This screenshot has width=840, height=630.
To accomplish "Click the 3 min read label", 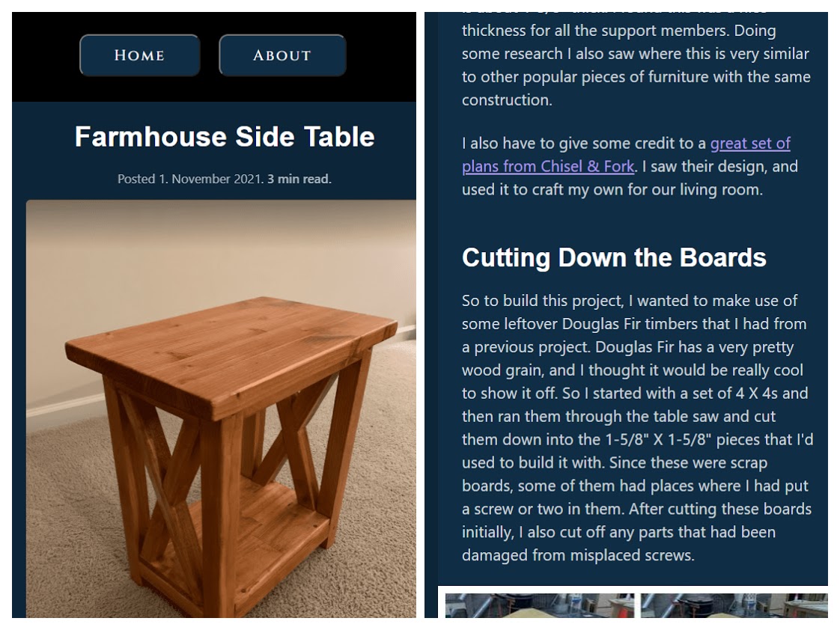I will pos(299,180).
